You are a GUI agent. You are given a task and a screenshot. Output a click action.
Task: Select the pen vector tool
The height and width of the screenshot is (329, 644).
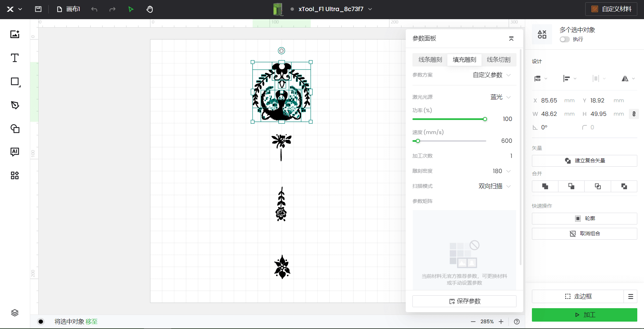click(x=15, y=105)
